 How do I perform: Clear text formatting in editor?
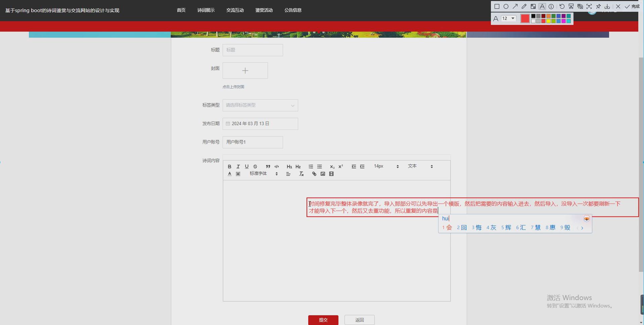(x=301, y=174)
